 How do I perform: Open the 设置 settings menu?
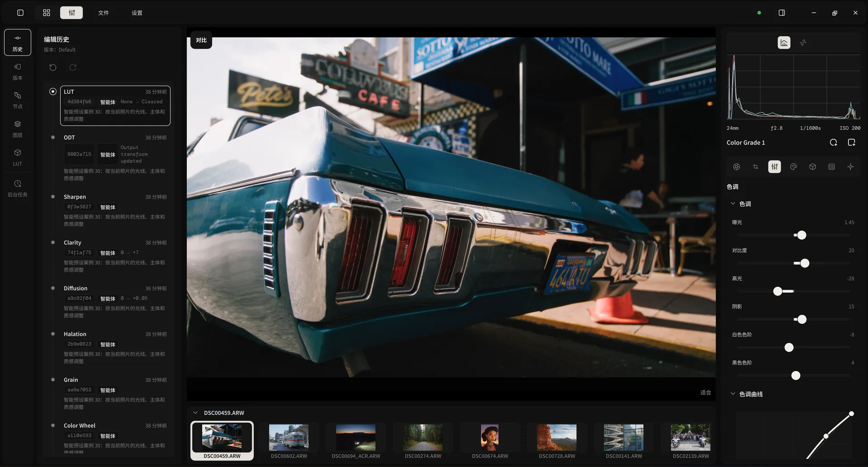[x=137, y=13]
